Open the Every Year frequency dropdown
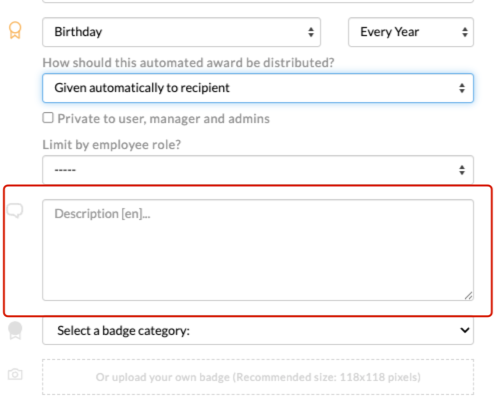The height and width of the screenshot is (407, 498). pyautogui.click(x=411, y=32)
